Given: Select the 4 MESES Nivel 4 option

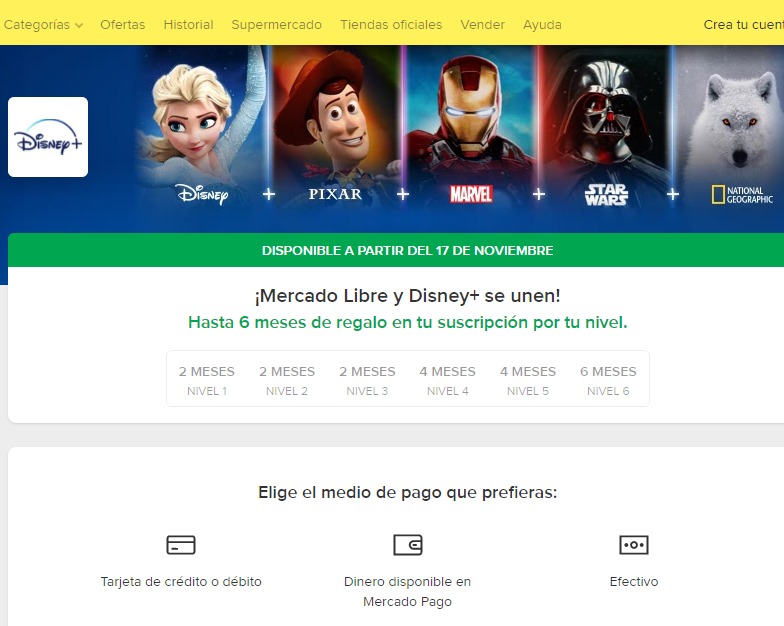Looking at the screenshot, I should 448,380.
